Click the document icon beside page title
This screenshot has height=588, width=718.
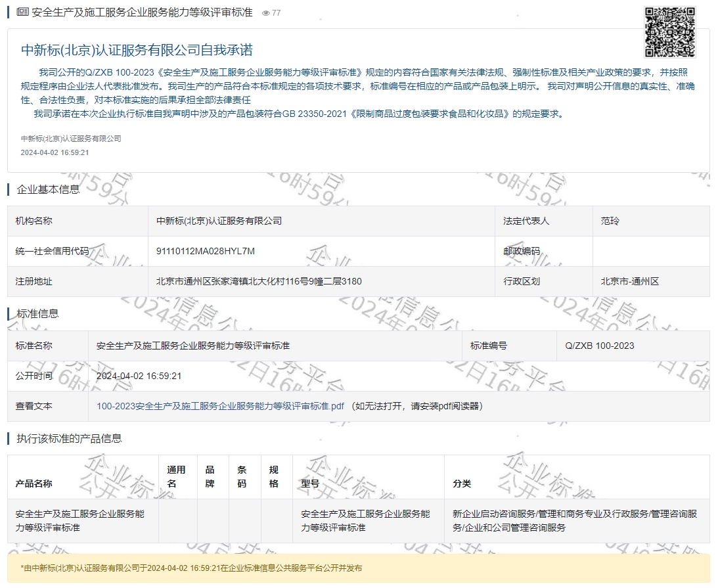tap(22, 12)
